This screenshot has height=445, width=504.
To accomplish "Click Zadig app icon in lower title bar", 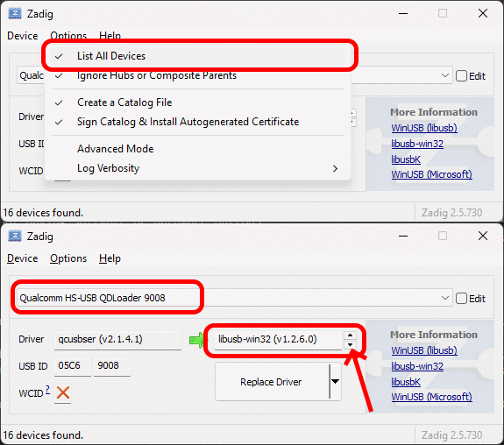I will pos(15,236).
